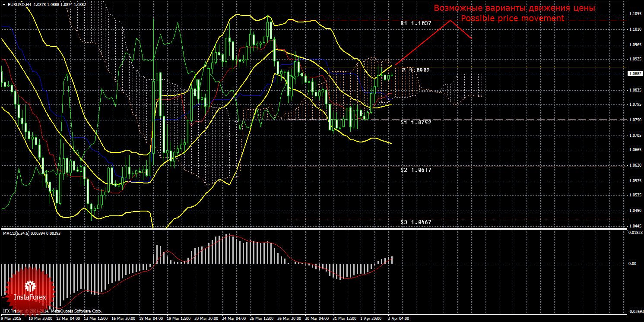644x322 pixels.
Task: Click the red 'Возможные варианты движения цены' label
Action: click(x=514, y=8)
